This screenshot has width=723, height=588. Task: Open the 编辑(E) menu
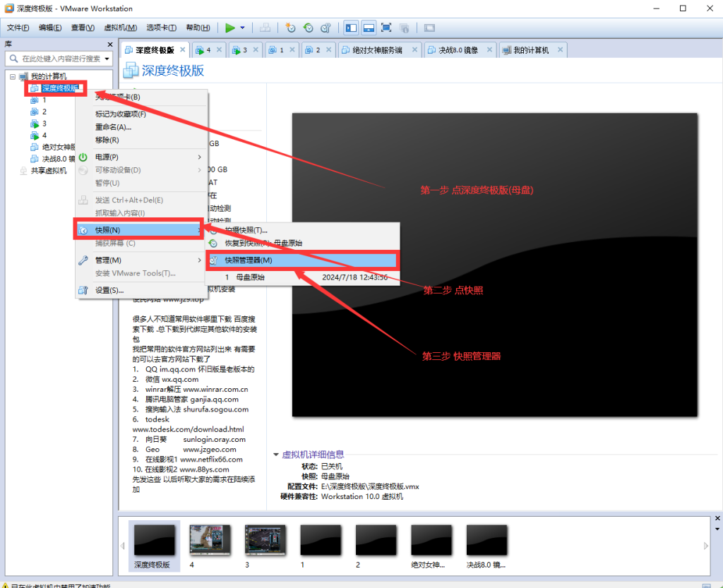pos(50,28)
